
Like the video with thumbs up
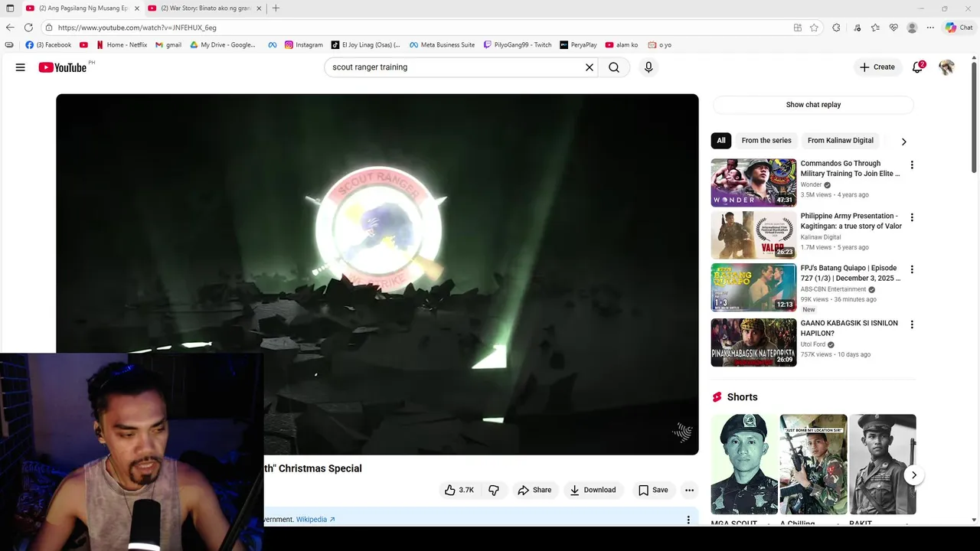pos(459,490)
